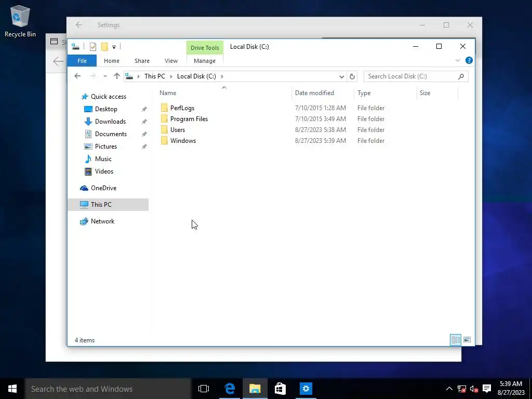
Task: Expand the chevron after Local Disk (C:) breadcrumb
Action: (222, 76)
